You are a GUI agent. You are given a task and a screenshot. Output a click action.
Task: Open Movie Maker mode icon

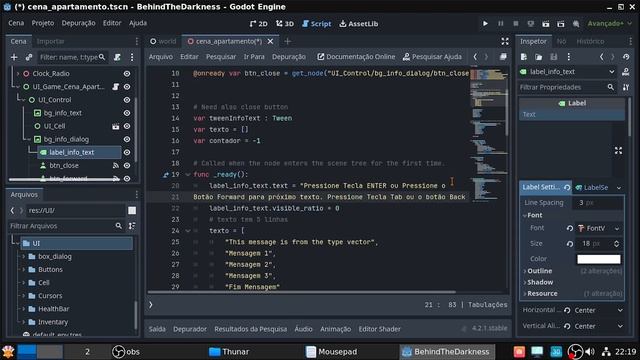pos(576,24)
